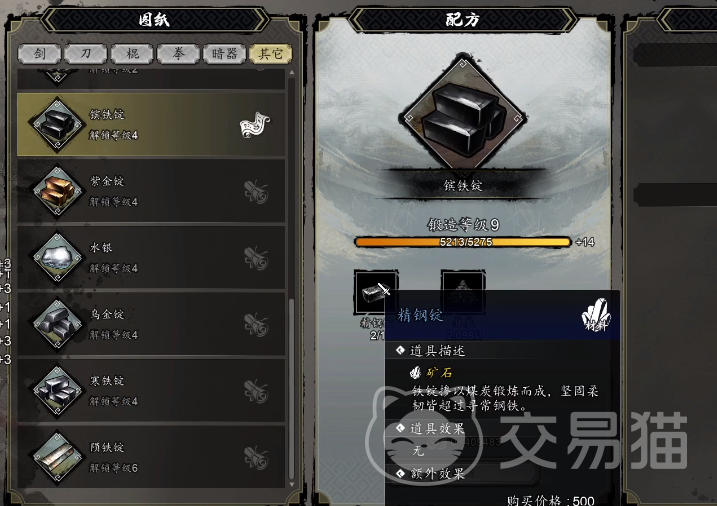Screen dimensions: 717x506
Task: Pick the 水银 mercury icon
Action: (x=57, y=257)
